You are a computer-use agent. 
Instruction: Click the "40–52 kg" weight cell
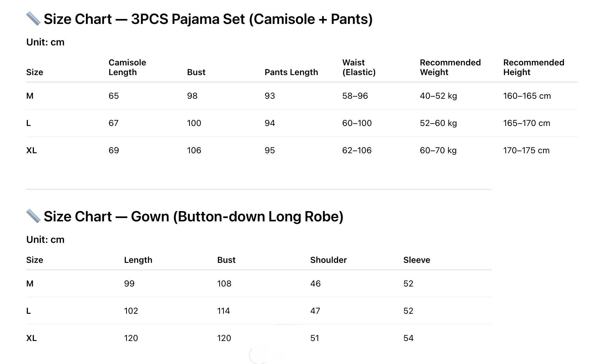[438, 96]
